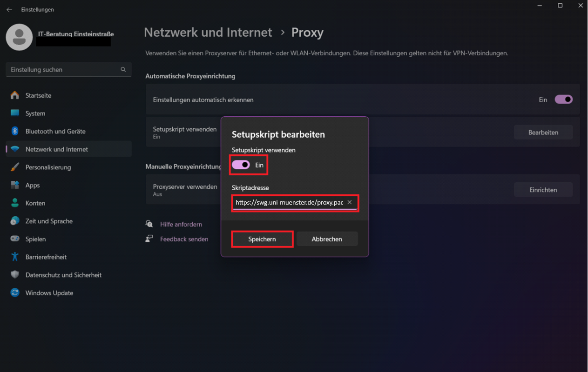Click the Startseite home icon

click(15, 95)
